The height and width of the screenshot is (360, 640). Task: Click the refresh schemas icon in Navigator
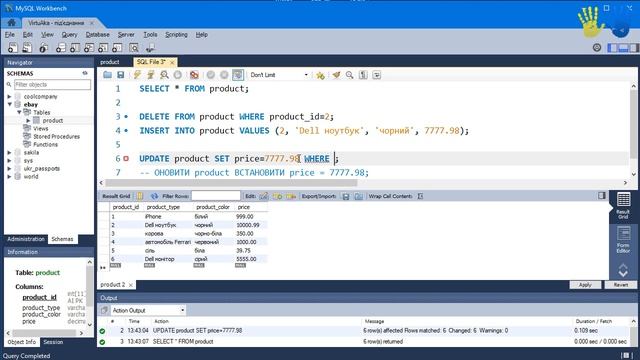coord(85,73)
